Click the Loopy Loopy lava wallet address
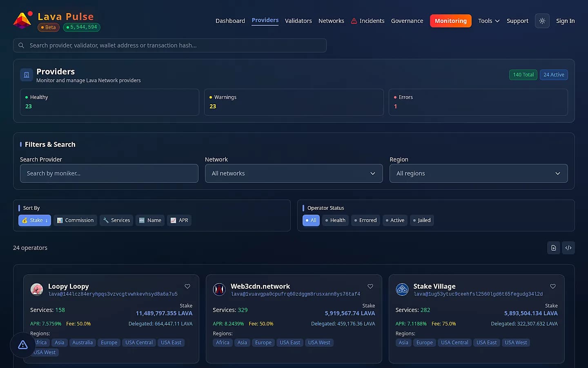The image size is (588, 368). pyautogui.click(x=113, y=294)
